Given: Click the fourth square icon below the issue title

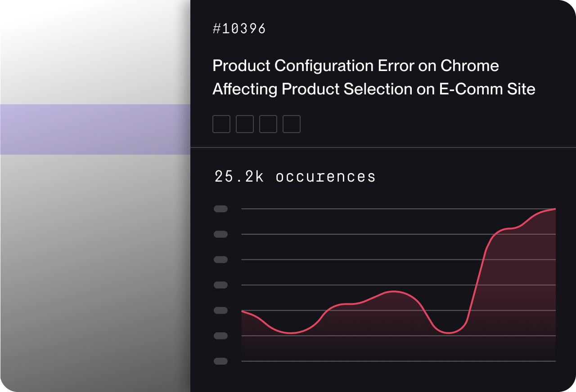Looking at the screenshot, I should click(291, 124).
